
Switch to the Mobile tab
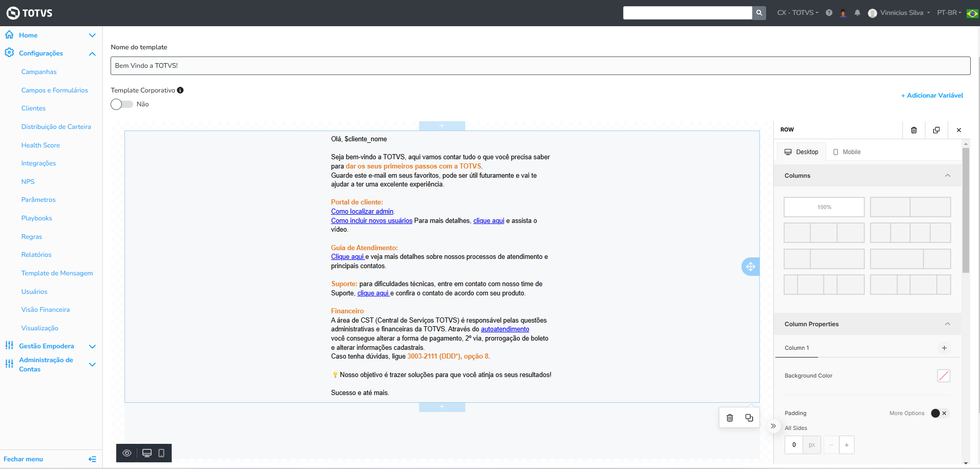pos(847,152)
